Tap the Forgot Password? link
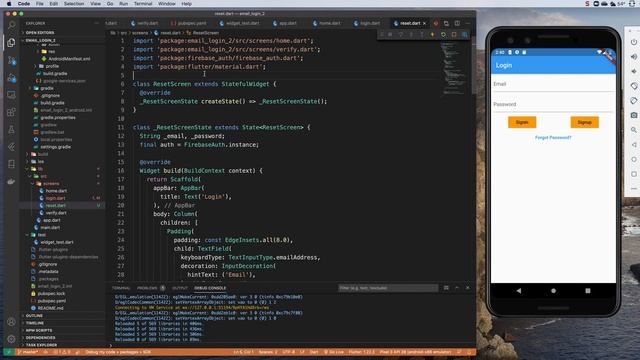 click(x=553, y=138)
